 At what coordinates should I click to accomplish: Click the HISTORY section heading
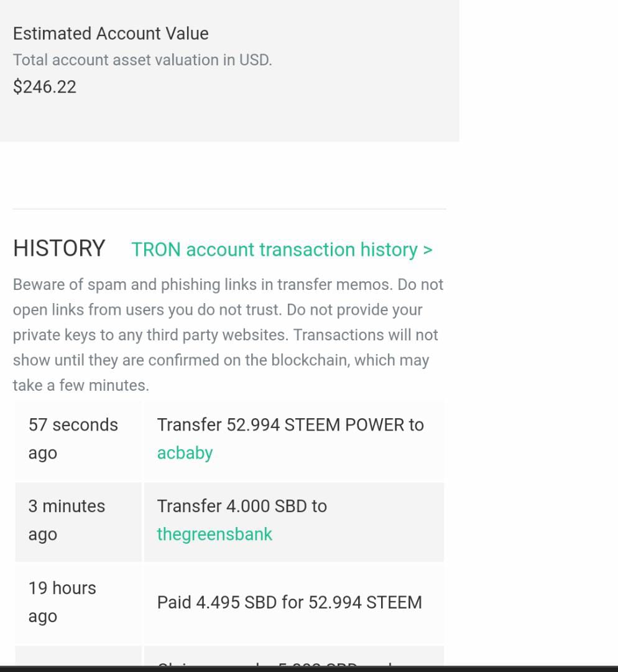[x=59, y=248]
